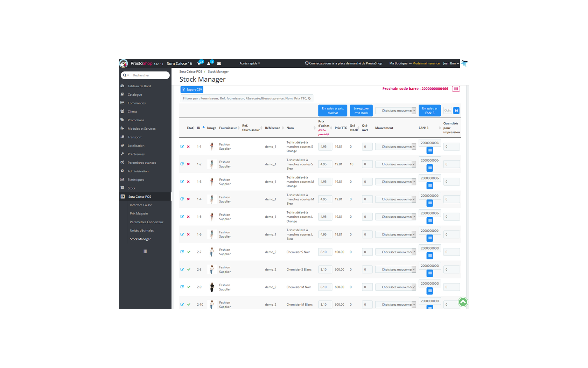Open Commandes in the sidebar menu
Image resolution: width=588 pixels, height=368 pixels.
[x=136, y=103]
